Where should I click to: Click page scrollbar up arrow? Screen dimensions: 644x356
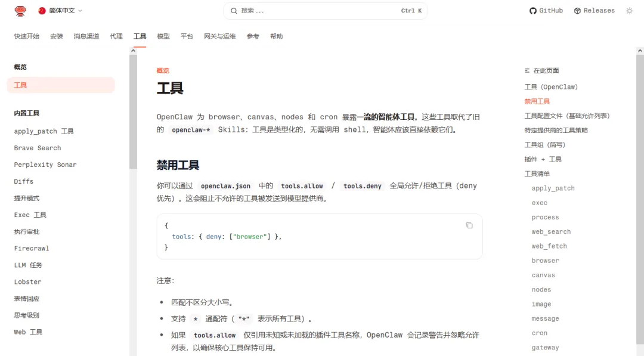tap(640, 51)
